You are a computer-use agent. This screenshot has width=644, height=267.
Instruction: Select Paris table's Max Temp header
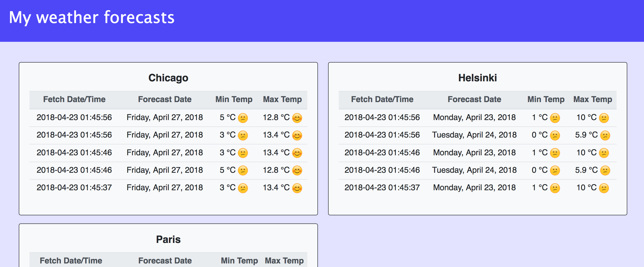[284, 261]
